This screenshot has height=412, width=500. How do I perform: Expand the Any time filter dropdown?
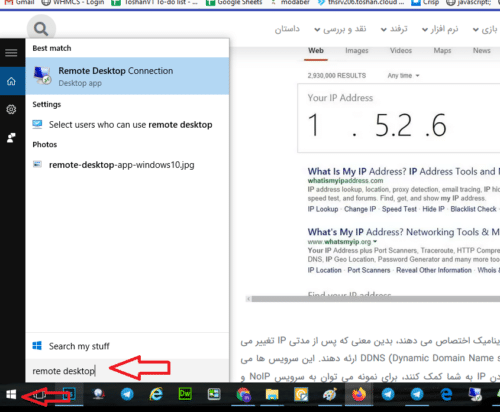point(403,76)
